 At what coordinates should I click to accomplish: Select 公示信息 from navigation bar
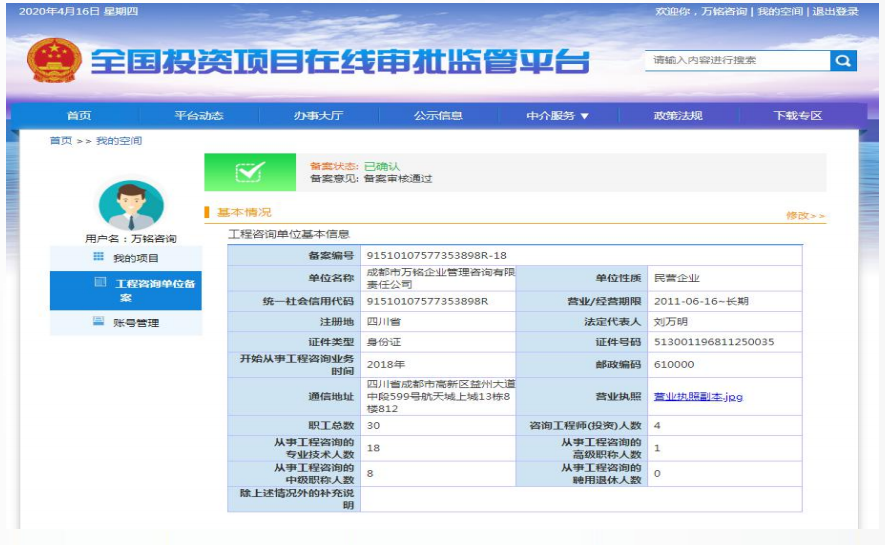pyautogui.click(x=438, y=116)
